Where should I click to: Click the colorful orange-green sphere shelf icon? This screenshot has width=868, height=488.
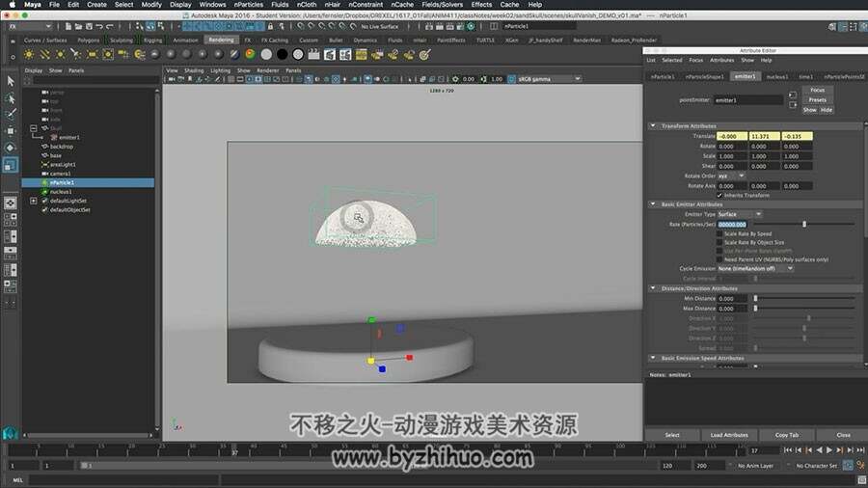click(x=250, y=54)
